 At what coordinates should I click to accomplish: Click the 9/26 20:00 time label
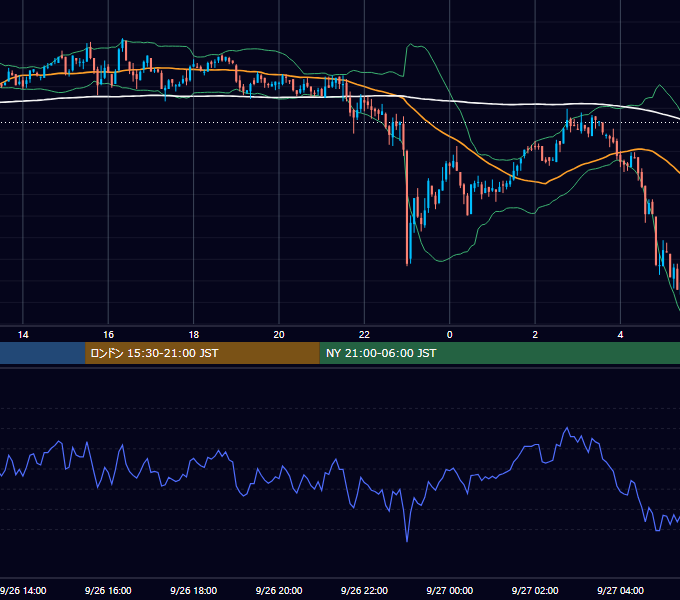tap(279, 590)
